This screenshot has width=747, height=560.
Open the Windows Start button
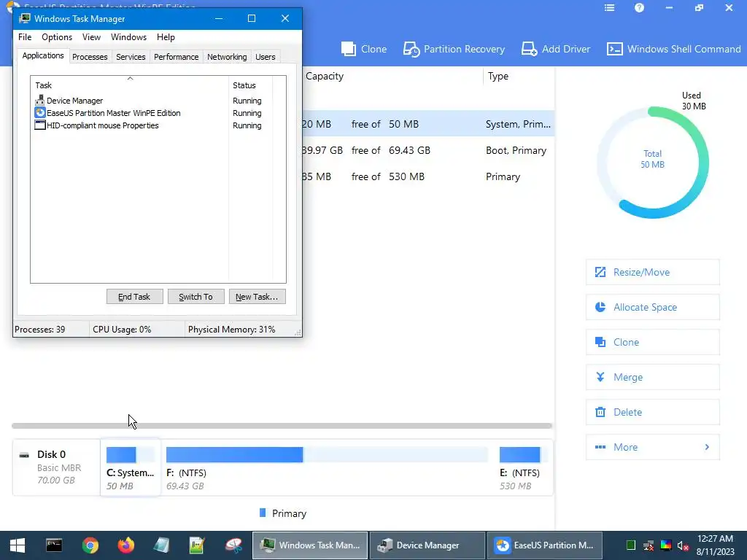tap(18, 545)
